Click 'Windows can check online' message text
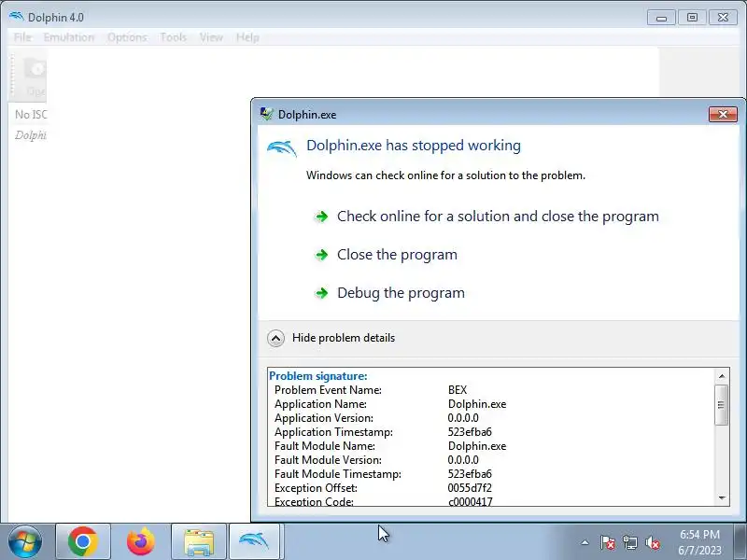The width and height of the screenshot is (747, 560). (x=445, y=175)
